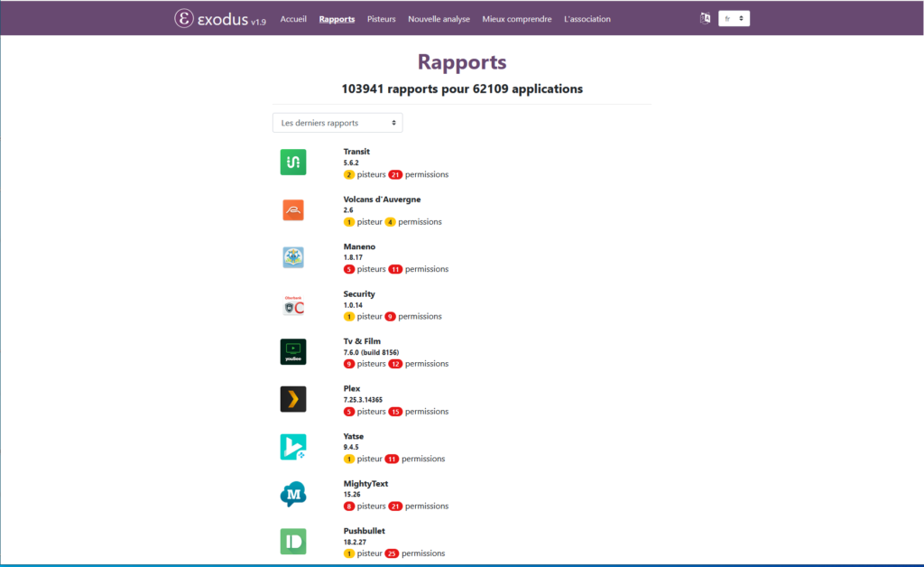Image resolution: width=924 pixels, height=567 pixels.
Task: Open the Plex report title
Action: point(352,388)
